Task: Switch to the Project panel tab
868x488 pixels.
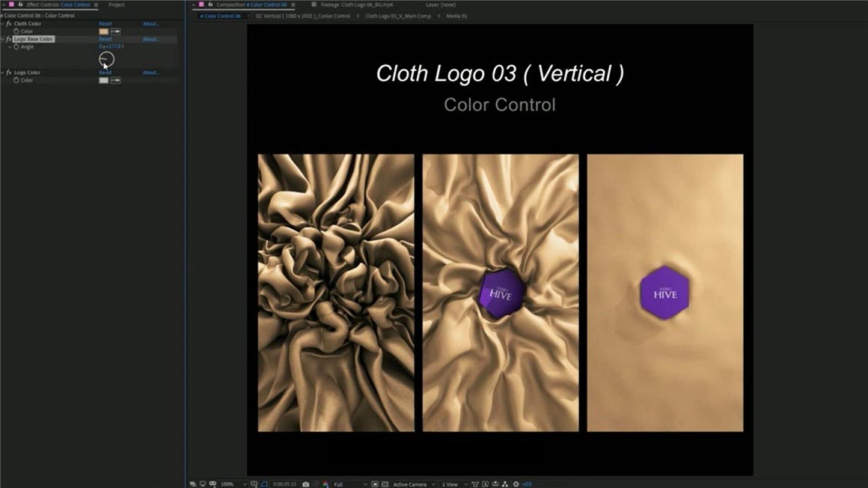Action: pos(117,4)
